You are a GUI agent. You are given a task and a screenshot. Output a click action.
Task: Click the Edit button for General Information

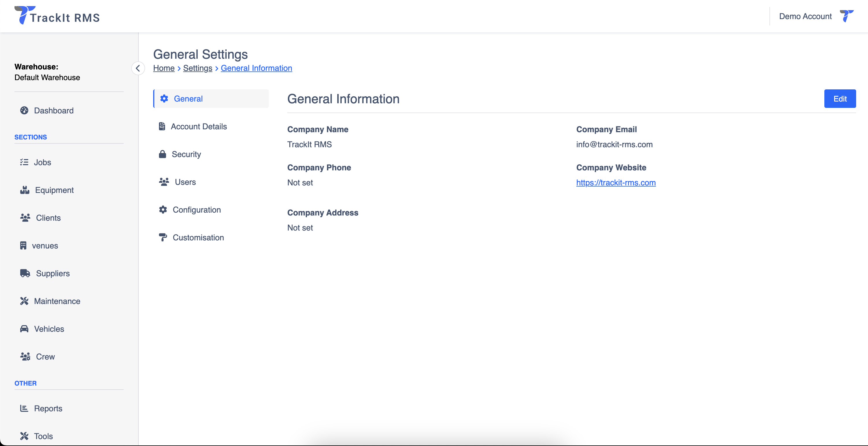click(x=840, y=98)
